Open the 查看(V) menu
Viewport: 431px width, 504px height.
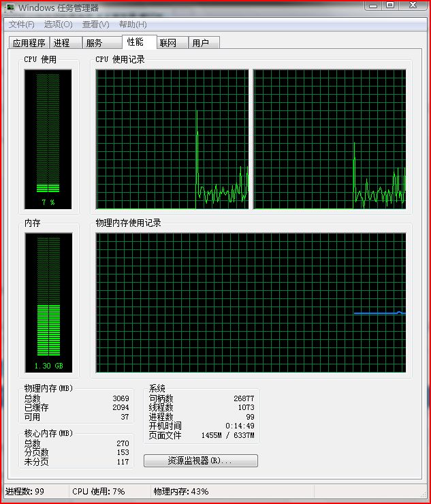[96, 25]
